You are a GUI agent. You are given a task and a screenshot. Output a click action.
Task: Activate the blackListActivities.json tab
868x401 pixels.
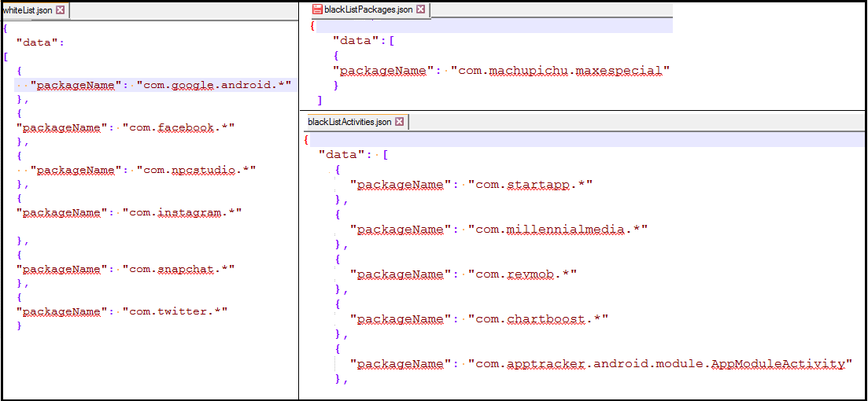click(349, 122)
